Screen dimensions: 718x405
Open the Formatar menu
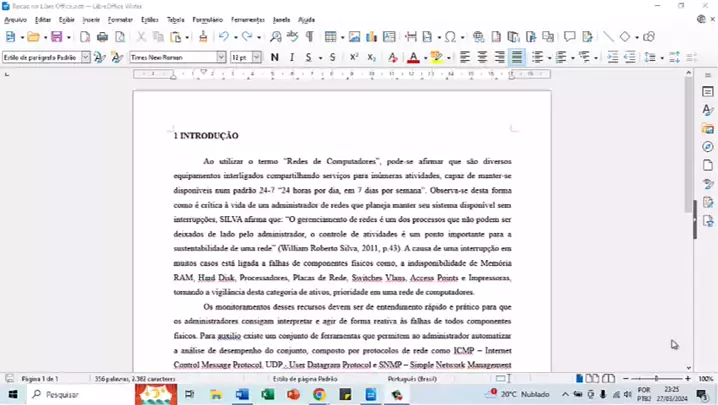coord(119,19)
